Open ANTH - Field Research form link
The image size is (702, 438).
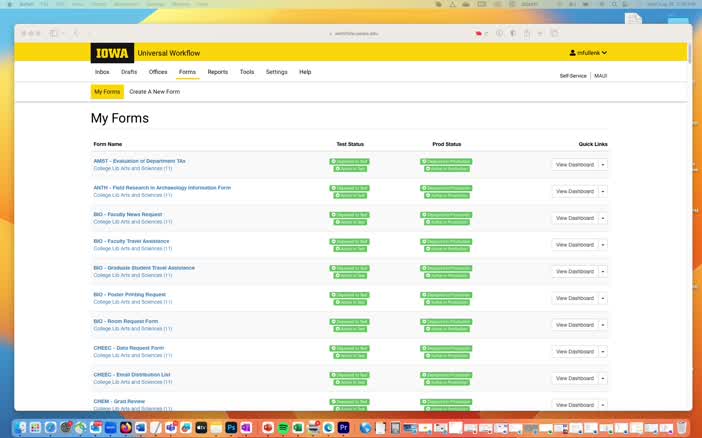tap(162, 187)
